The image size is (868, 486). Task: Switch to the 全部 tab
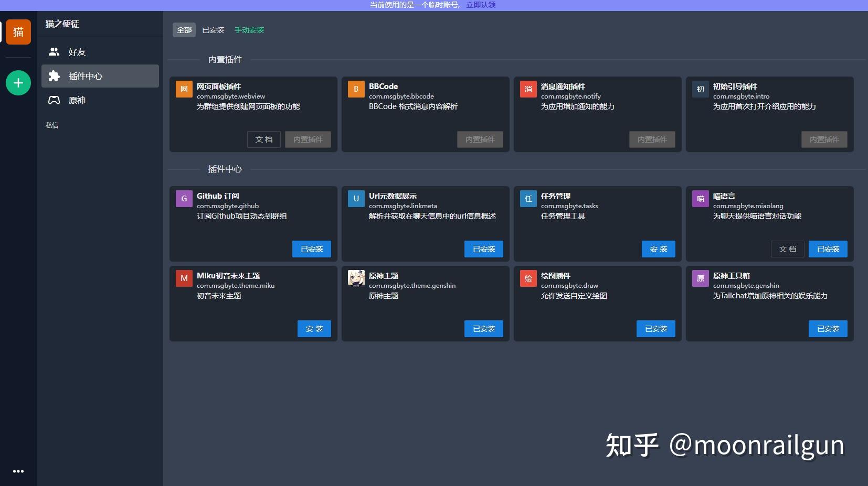[x=184, y=30]
